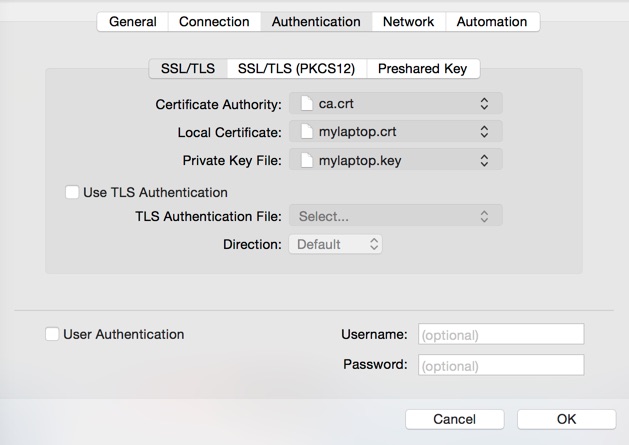Screen dimensions: 629x445
Task: Go to the Network tab
Action: click(x=408, y=22)
